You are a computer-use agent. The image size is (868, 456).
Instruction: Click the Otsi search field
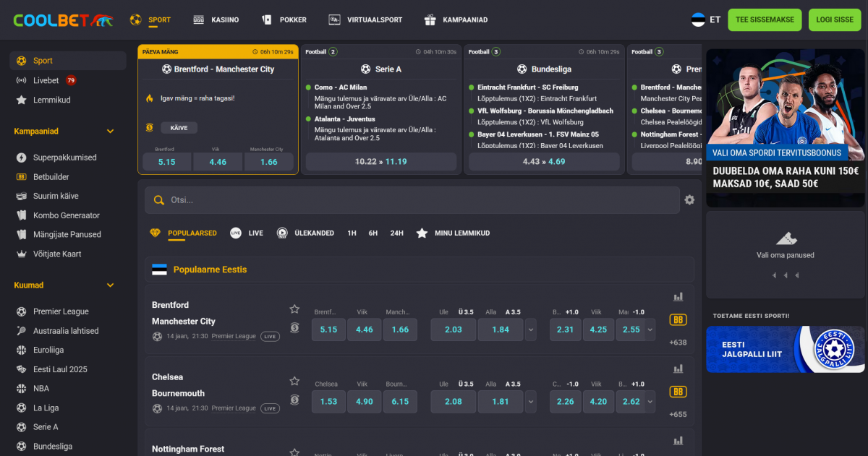pos(412,200)
